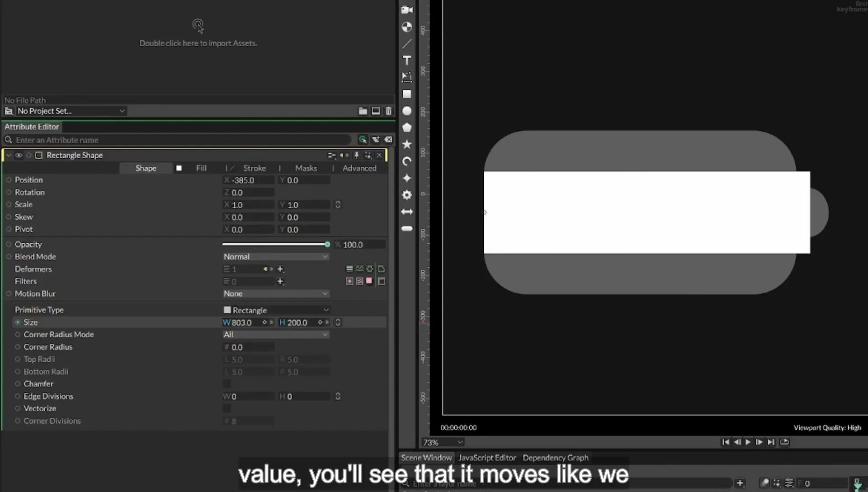
Task: Open the JavaScript Editor tab
Action: coord(487,458)
